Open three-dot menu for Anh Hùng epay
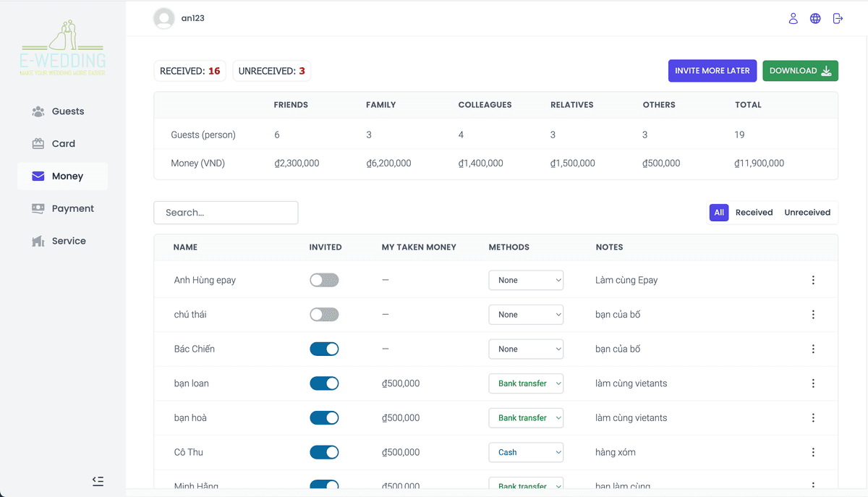 click(813, 280)
